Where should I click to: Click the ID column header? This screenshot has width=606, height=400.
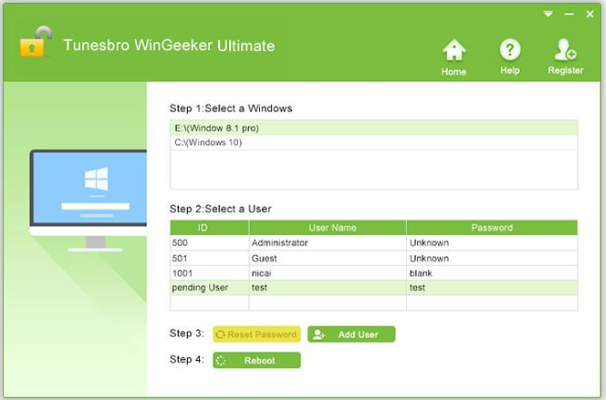[209, 228]
